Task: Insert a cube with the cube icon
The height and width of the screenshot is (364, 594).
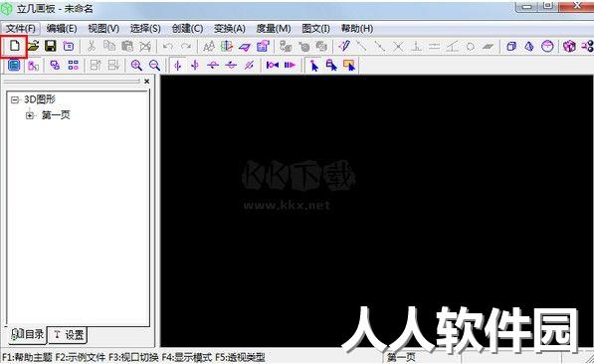Action: pyautogui.click(x=511, y=47)
